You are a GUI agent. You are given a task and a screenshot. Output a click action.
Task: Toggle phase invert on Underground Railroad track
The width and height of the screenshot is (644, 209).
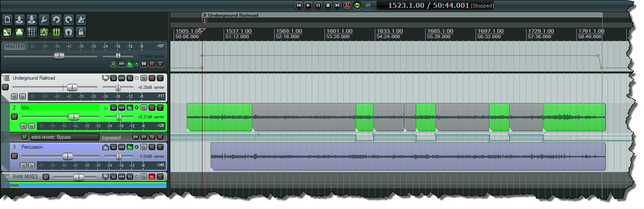tap(144, 78)
